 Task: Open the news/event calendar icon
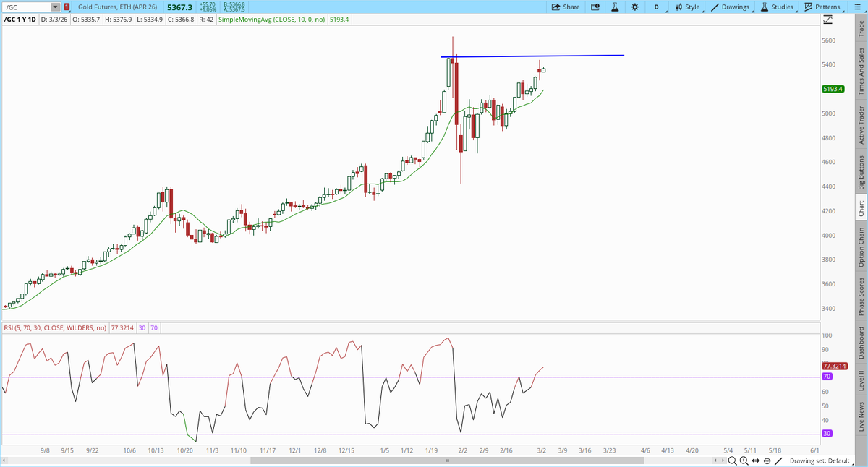click(595, 7)
